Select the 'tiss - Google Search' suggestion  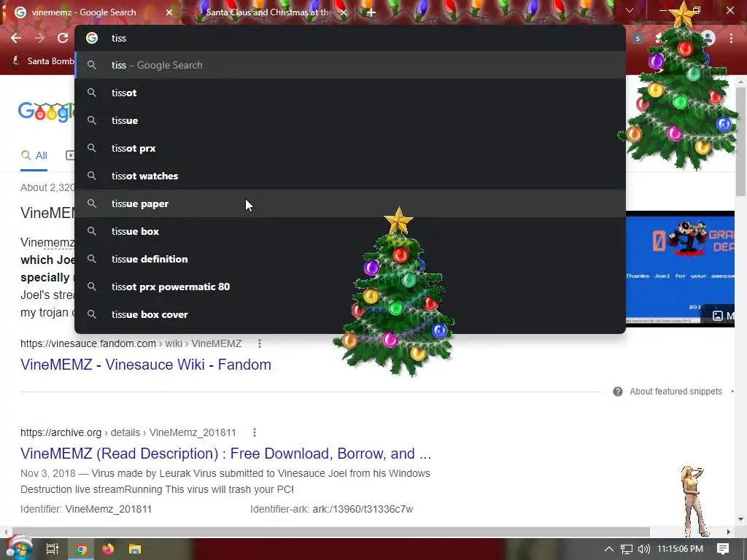(350, 65)
